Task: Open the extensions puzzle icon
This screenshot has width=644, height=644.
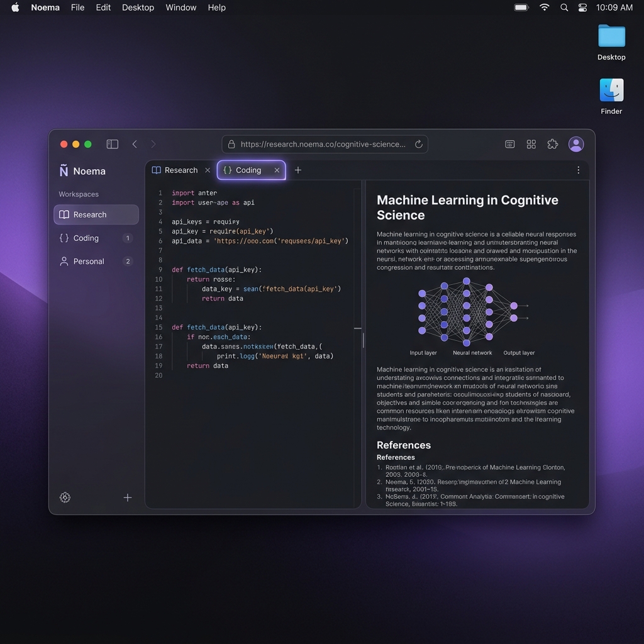Action: point(552,144)
